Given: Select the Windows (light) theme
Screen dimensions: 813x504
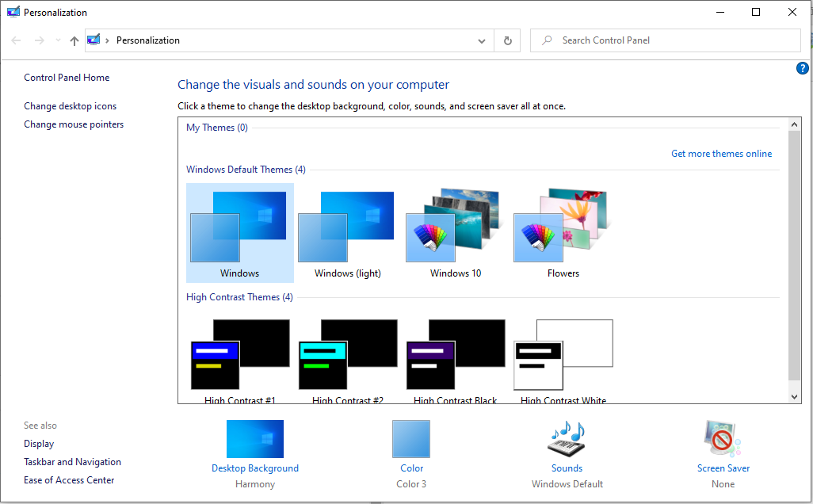Looking at the screenshot, I should pyautogui.click(x=347, y=232).
